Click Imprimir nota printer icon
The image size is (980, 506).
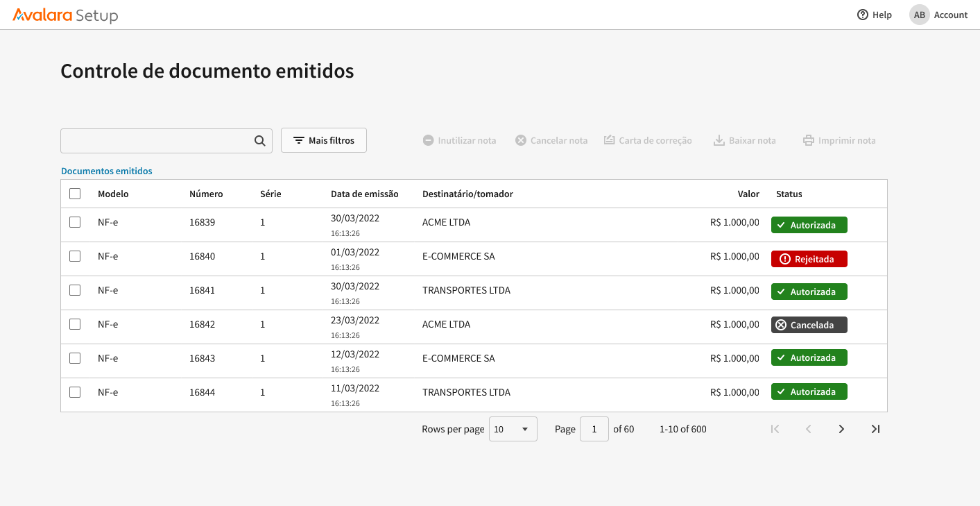[808, 140]
